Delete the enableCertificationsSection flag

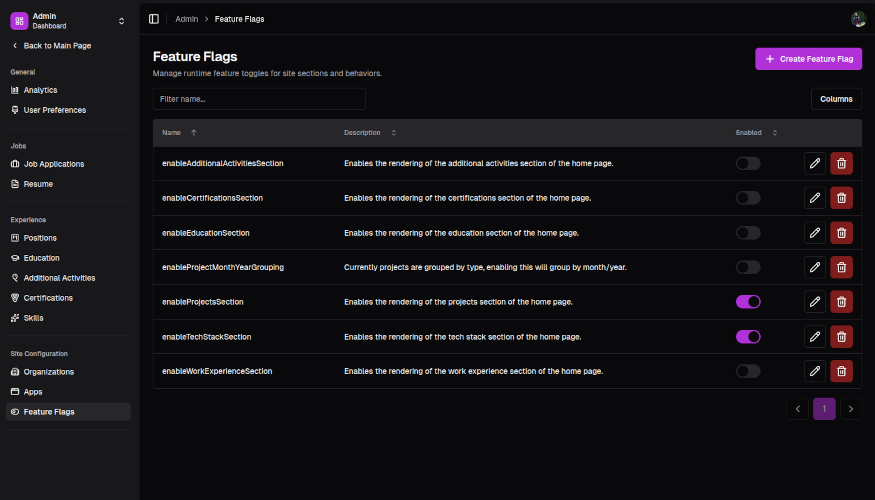842,198
